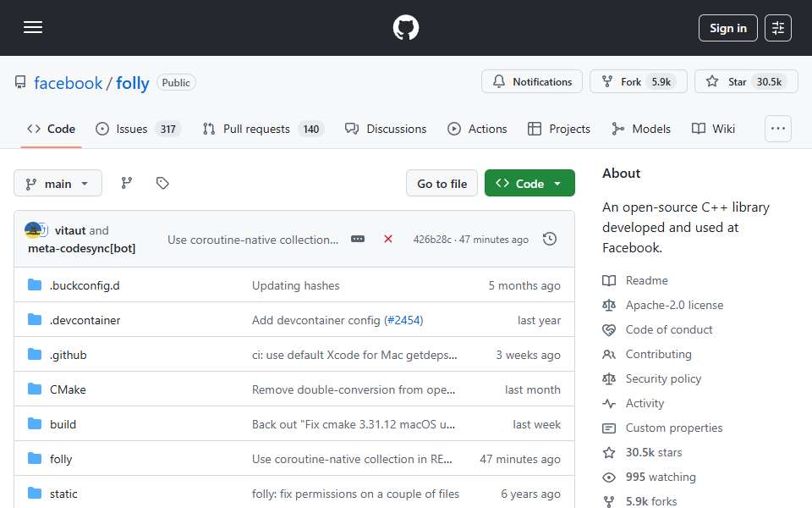Open the .devcontainer folder
Screen dimensions: 812x508
(85, 320)
